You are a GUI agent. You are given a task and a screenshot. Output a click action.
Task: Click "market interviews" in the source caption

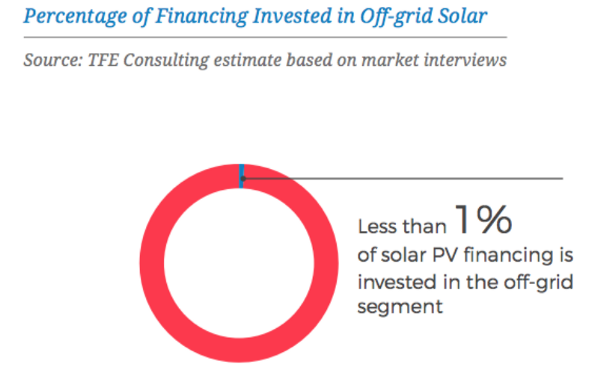click(x=434, y=60)
